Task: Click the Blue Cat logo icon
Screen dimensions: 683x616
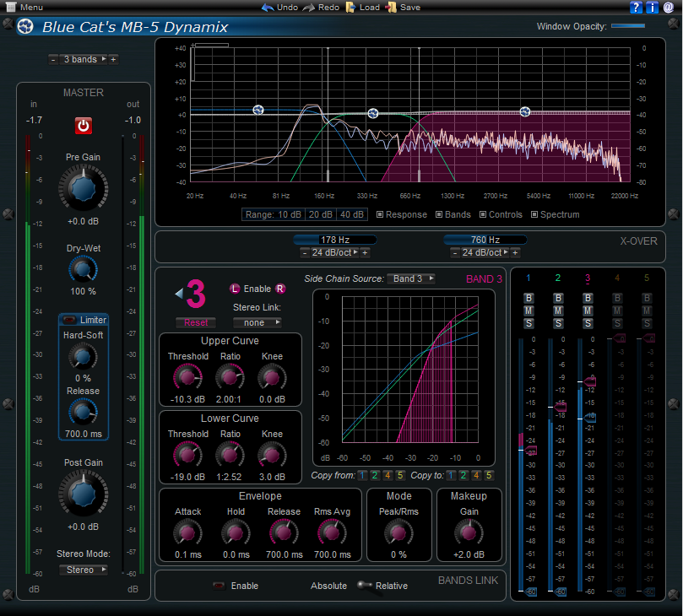Action: pyautogui.click(x=25, y=26)
